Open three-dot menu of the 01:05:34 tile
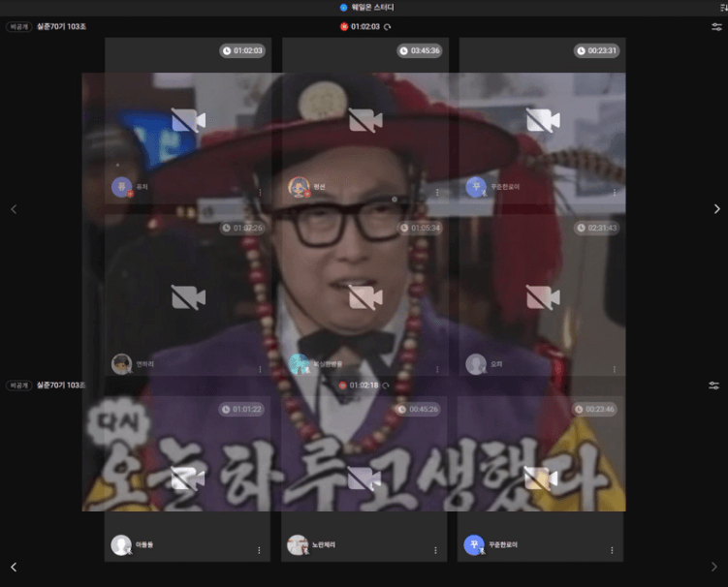 [437, 369]
